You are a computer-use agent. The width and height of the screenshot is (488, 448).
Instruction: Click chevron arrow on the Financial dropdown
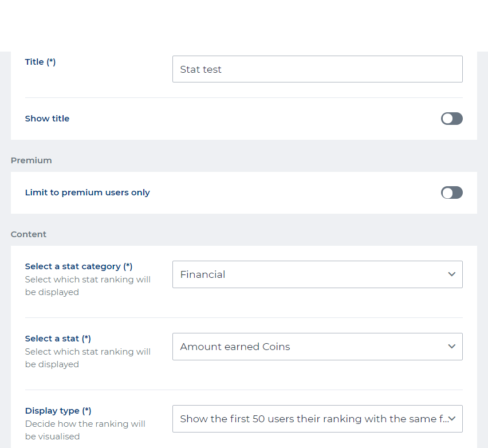click(x=451, y=274)
